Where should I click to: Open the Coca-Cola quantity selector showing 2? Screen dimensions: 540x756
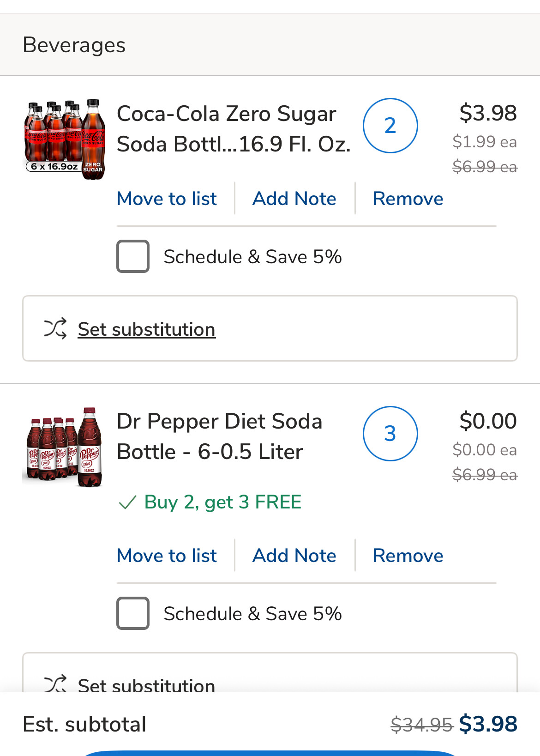pos(390,126)
